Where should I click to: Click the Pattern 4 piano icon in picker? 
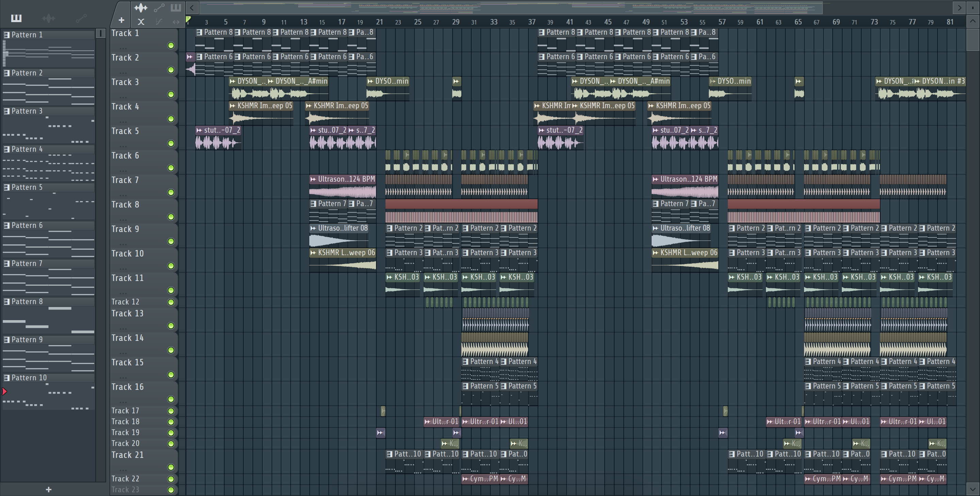coord(7,149)
